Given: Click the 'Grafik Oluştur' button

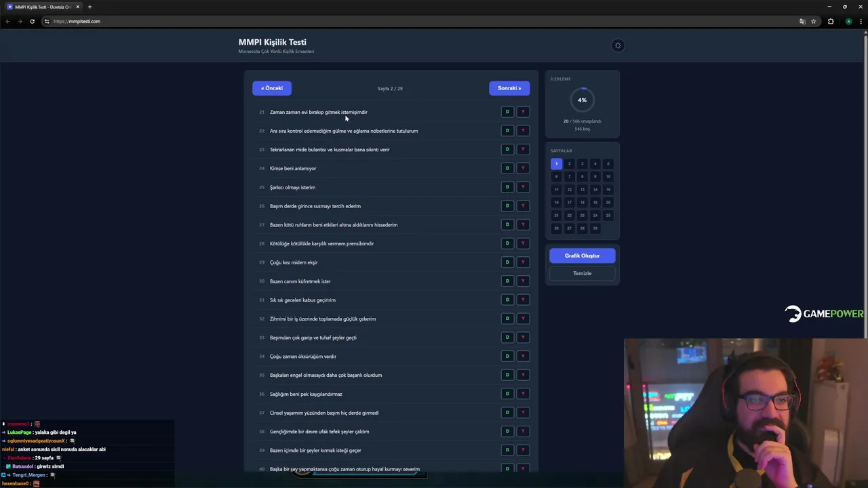Looking at the screenshot, I should point(582,256).
